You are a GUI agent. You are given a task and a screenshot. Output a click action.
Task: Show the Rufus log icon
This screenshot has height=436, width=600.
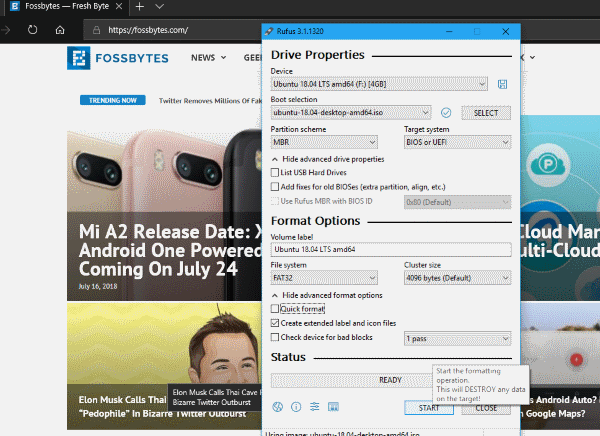click(332, 407)
